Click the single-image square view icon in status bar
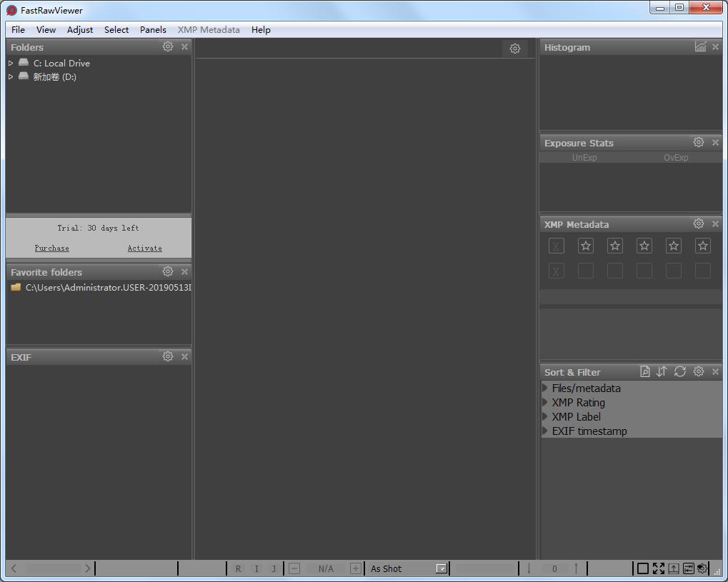Screen dimensions: 728x582 pyautogui.click(x=642, y=568)
